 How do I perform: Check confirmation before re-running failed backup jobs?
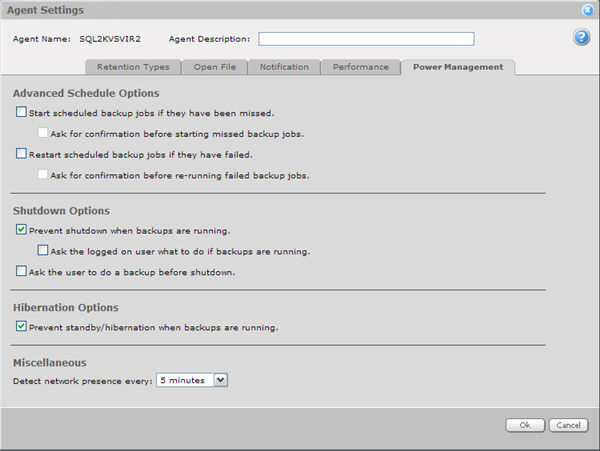(42, 174)
